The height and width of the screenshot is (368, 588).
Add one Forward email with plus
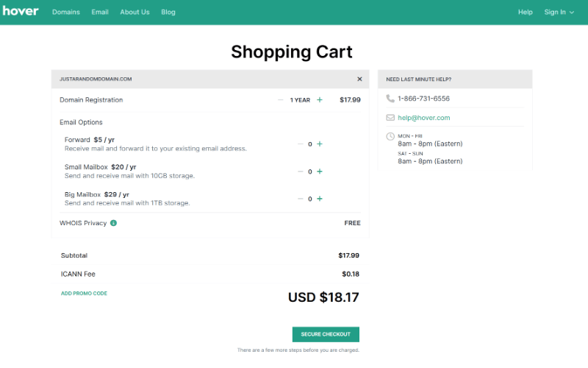point(320,144)
